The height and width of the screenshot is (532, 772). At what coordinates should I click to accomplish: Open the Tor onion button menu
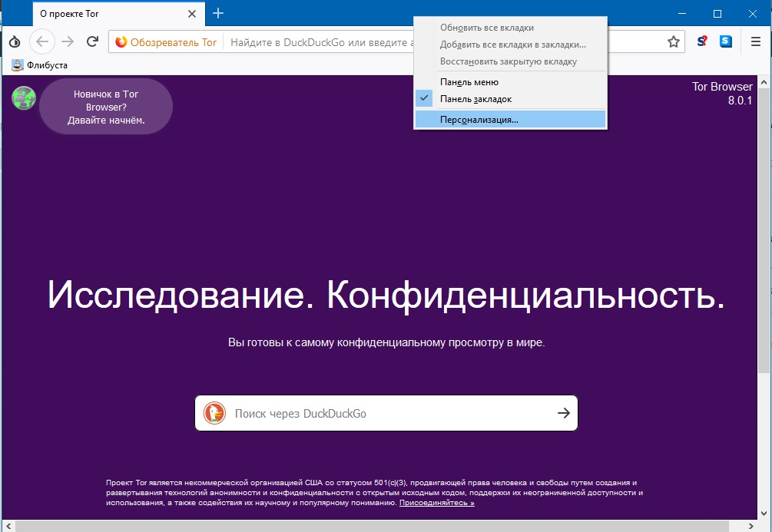15,41
